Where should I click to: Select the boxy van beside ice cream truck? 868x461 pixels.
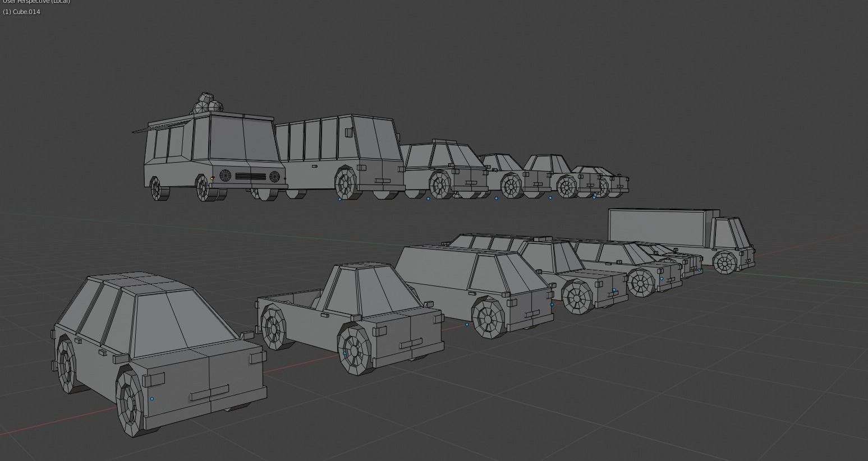point(342,157)
